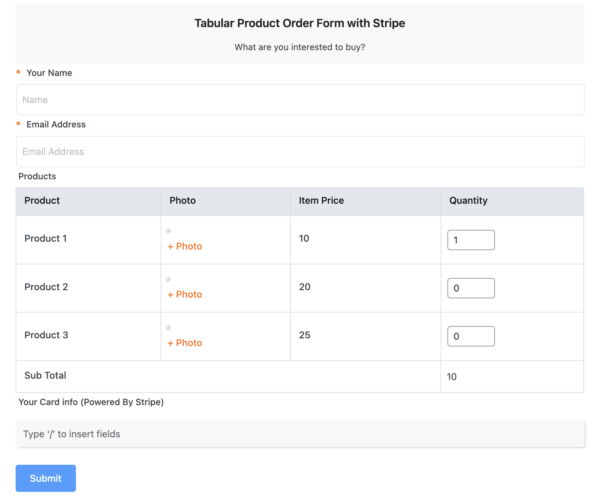Select the Product 1 quantity box
The height and width of the screenshot is (499, 600).
[470, 240]
